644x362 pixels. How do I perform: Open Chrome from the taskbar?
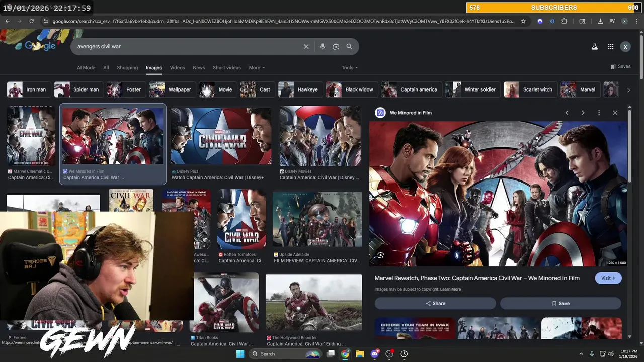point(345,354)
